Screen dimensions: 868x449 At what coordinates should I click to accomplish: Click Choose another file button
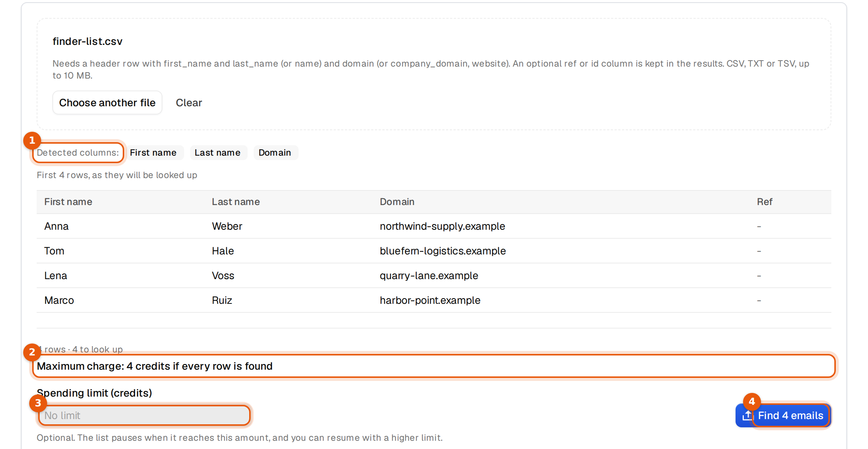(x=107, y=103)
